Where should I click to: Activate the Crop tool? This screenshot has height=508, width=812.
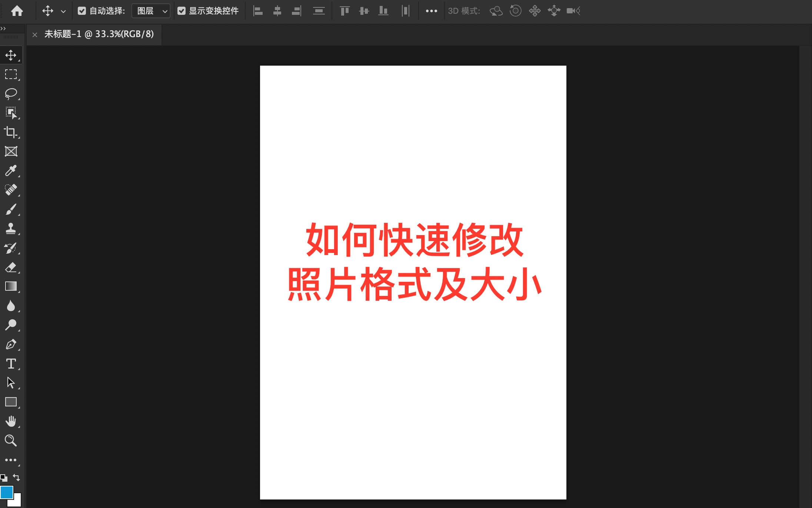pos(11,132)
